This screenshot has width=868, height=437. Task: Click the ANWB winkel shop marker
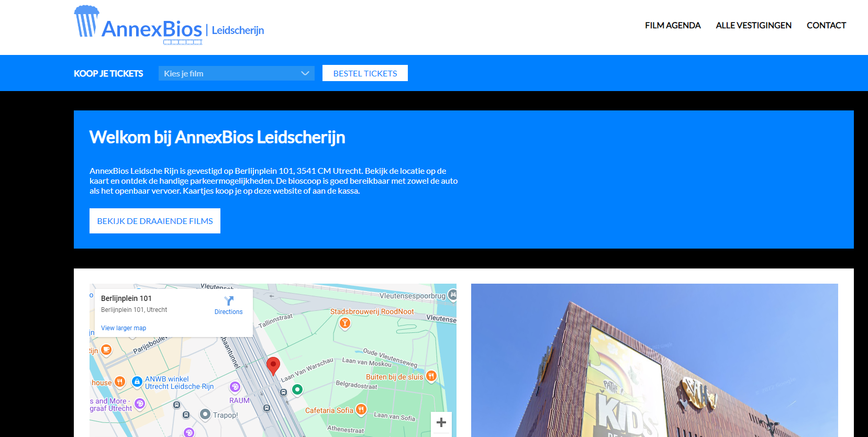pyautogui.click(x=137, y=382)
